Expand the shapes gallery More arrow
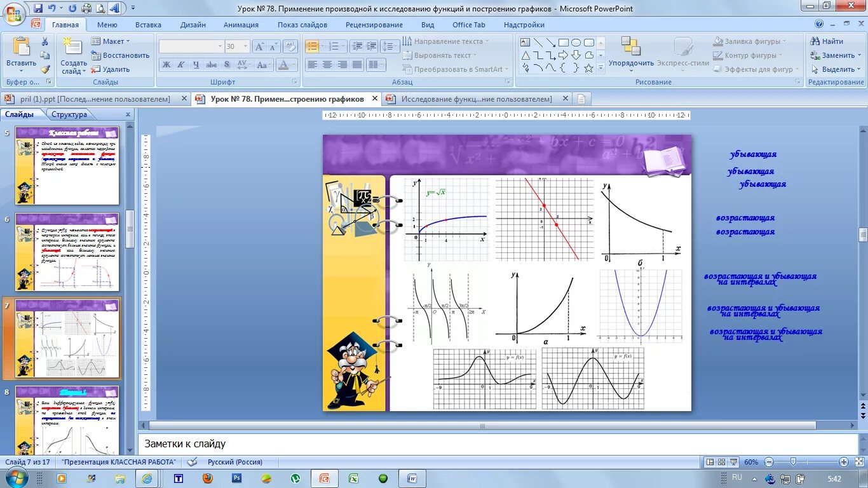The width and height of the screenshot is (868, 488). [601, 68]
